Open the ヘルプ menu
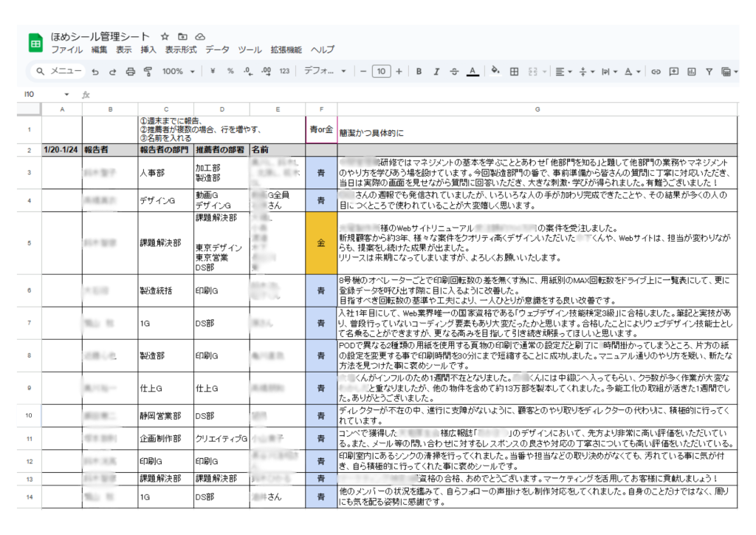This screenshot has height=535, width=756. tap(323, 50)
